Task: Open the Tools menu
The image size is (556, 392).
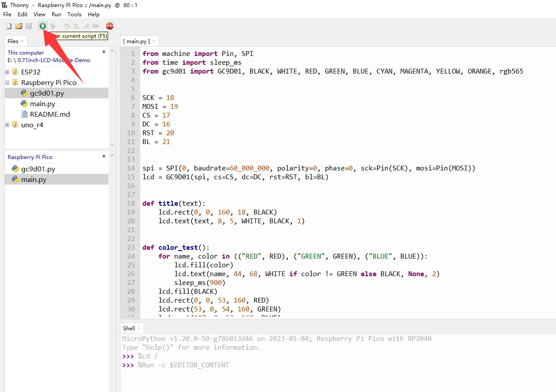Action: tap(74, 14)
